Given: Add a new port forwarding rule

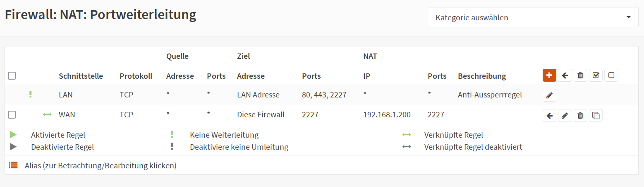Looking at the screenshot, I should (549, 75).
